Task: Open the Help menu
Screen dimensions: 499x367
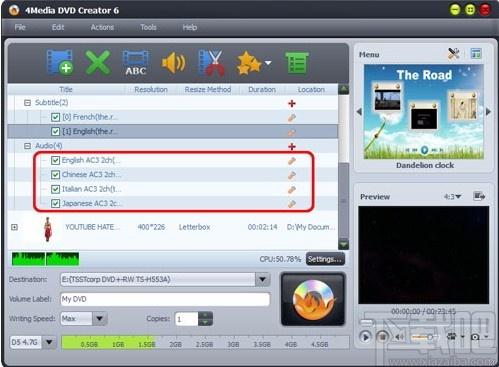Action: tap(190, 27)
